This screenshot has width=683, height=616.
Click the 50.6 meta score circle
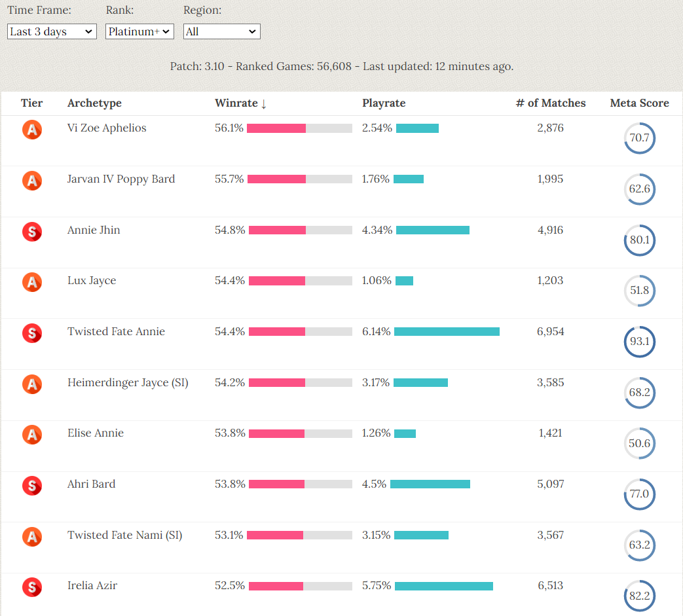[x=639, y=443]
